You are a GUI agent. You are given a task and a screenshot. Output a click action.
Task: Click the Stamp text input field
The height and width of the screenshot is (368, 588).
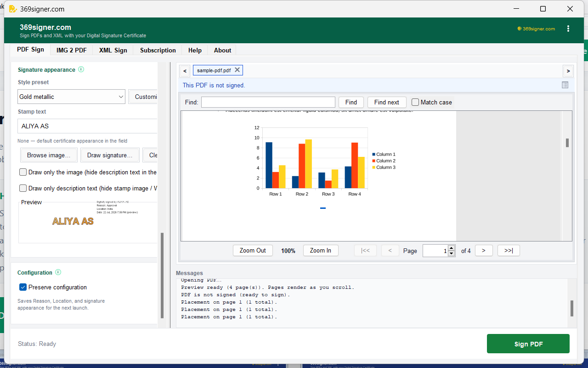coord(87,126)
